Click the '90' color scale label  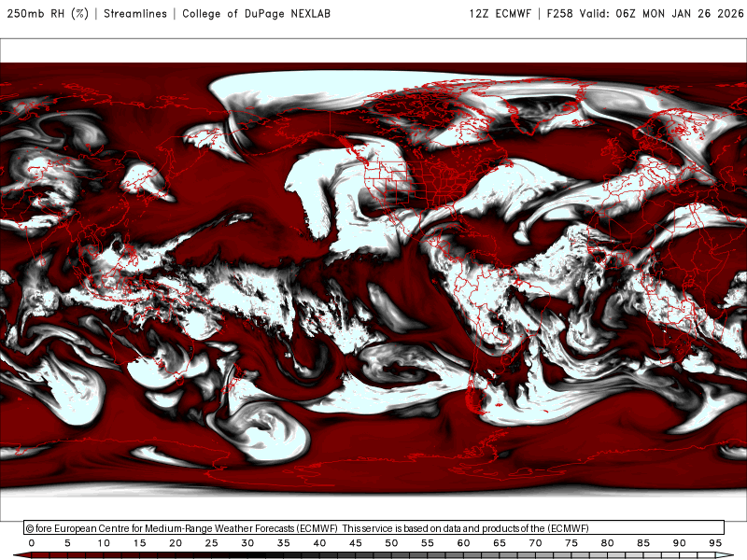coord(680,543)
